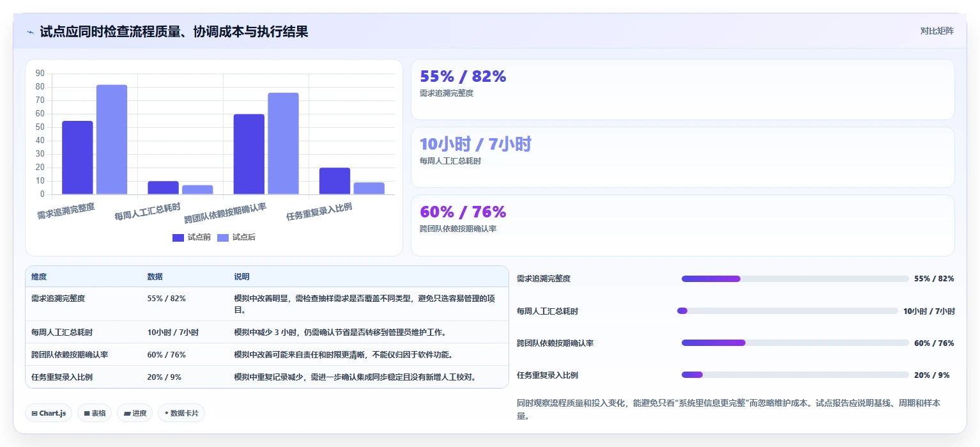Image resolution: width=980 pixels, height=447 pixels.
Task: Click the description starting 模拟中重复记录减少
Action: (x=355, y=377)
